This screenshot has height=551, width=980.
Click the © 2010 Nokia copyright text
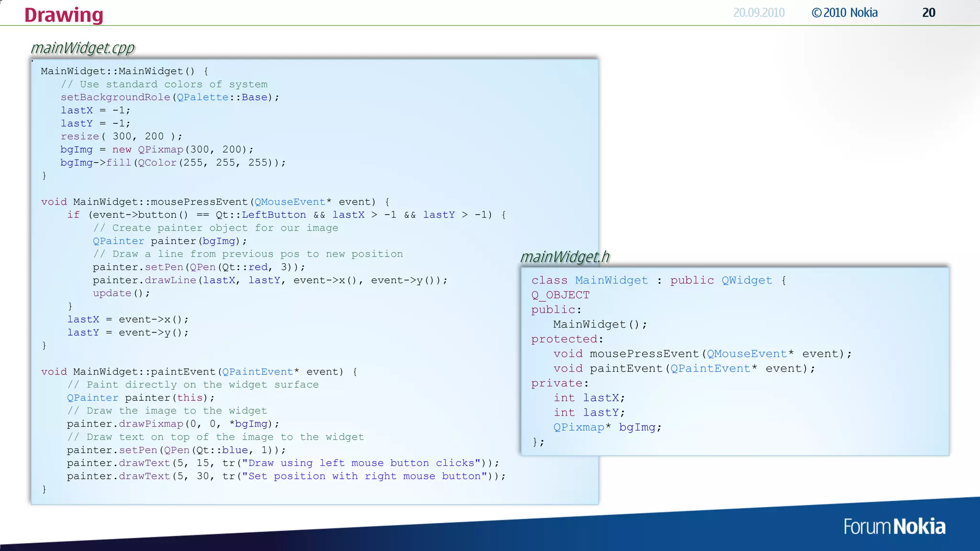click(x=845, y=13)
